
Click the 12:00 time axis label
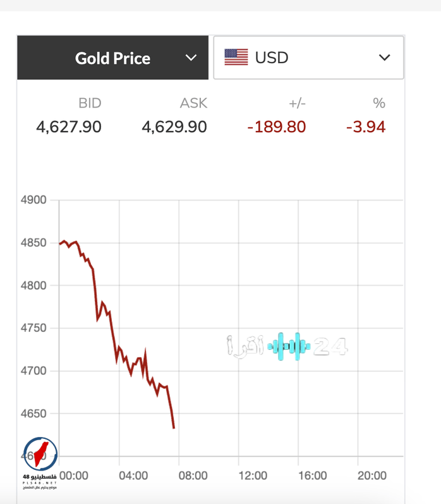coord(253,476)
